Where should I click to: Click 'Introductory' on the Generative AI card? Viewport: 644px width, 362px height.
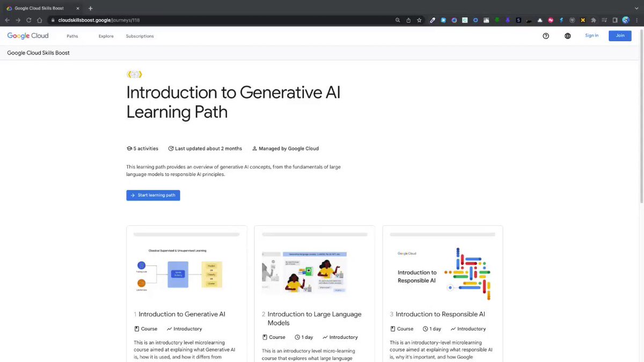188,329
